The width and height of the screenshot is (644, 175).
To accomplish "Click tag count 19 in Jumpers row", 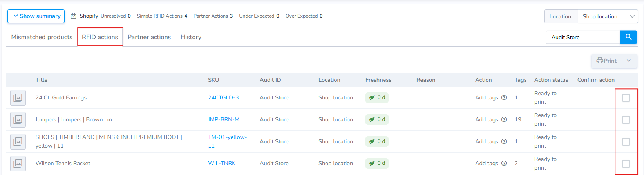I will pos(518,119).
